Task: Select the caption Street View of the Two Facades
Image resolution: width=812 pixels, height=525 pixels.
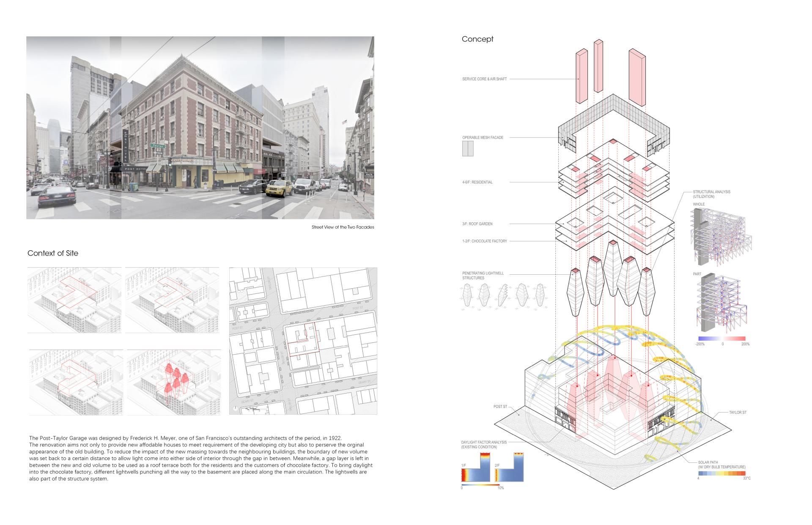Action: coord(343,227)
